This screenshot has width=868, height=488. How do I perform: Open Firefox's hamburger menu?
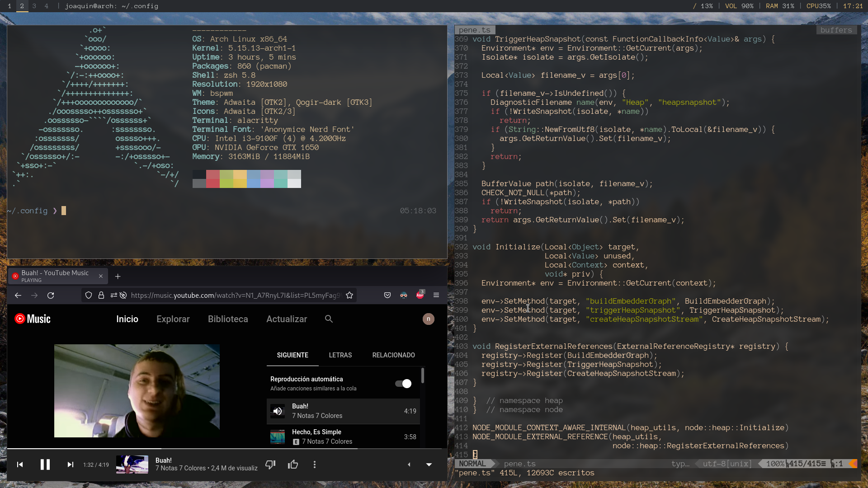click(x=436, y=295)
